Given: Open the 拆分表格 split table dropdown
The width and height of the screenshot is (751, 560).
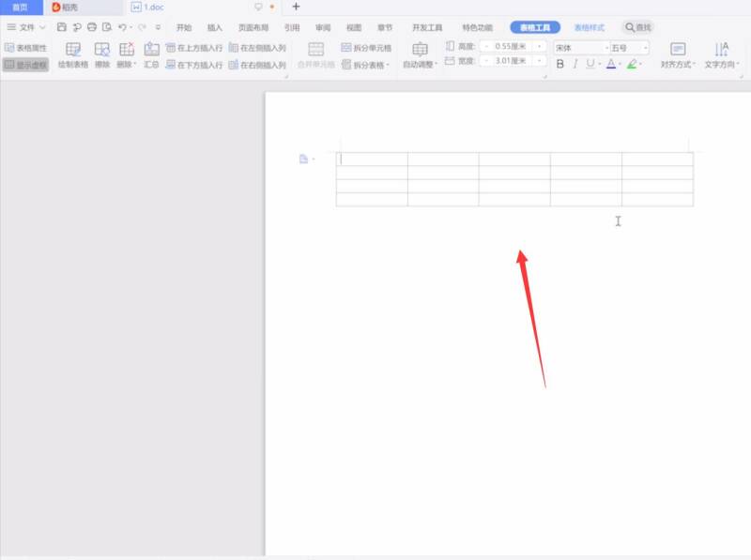Looking at the screenshot, I should pos(366,65).
